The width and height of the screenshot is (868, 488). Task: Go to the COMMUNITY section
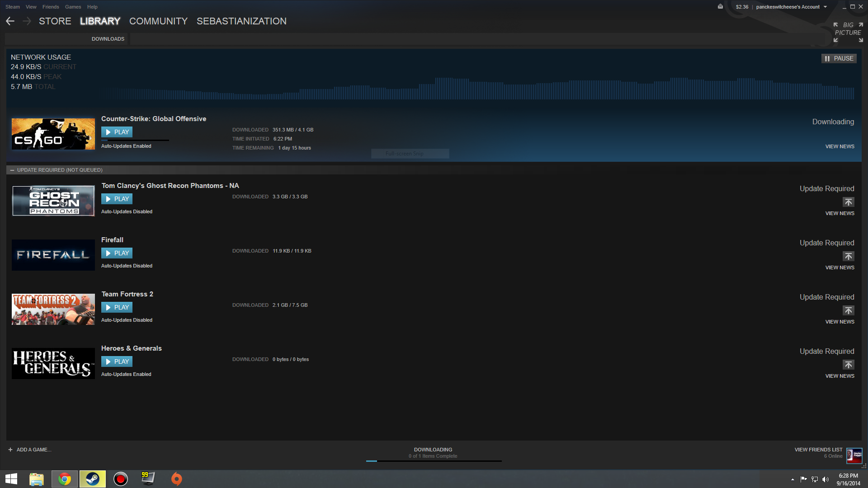click(158, 21)
